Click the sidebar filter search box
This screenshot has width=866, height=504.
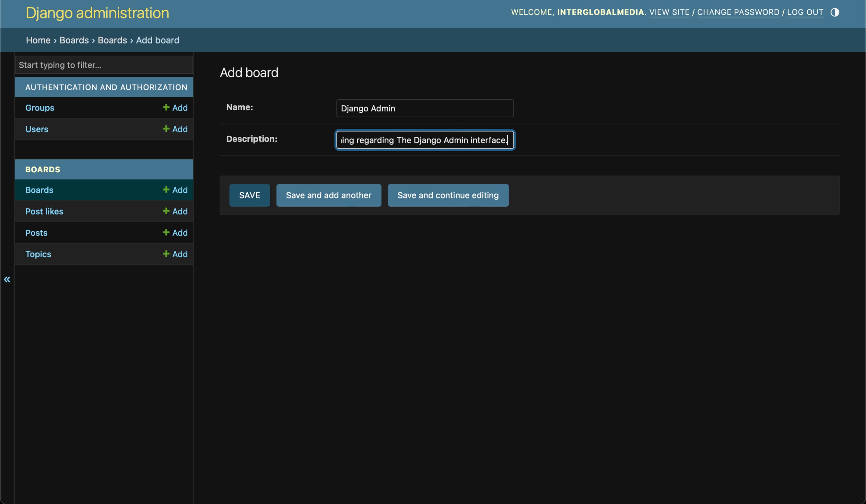click(104, 65)
